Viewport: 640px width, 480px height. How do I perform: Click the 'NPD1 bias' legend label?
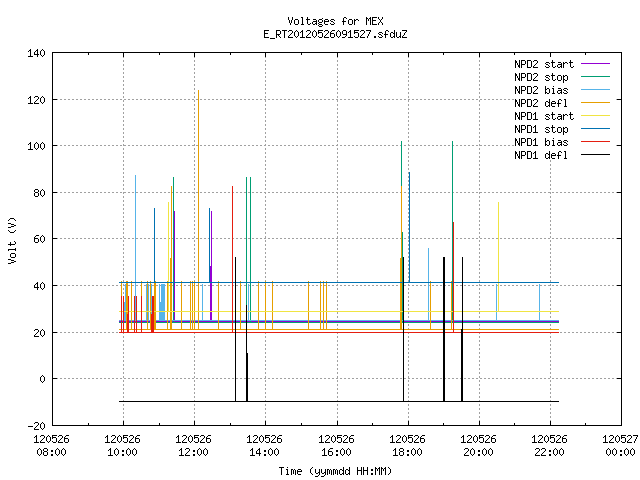click(x=541, y=142)
